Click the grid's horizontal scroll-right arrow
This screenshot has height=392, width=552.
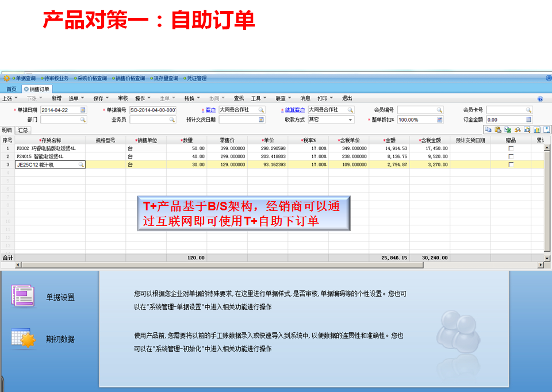pyautogui.click(x=540, y=265)
